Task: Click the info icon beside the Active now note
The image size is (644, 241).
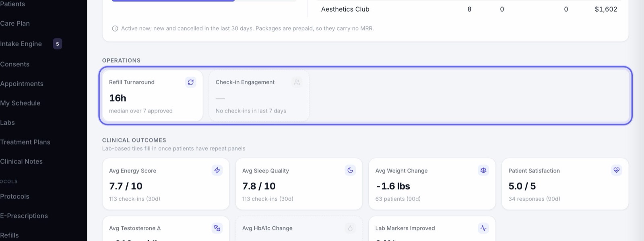Action: pyautogui.click(x=115, y=29)
